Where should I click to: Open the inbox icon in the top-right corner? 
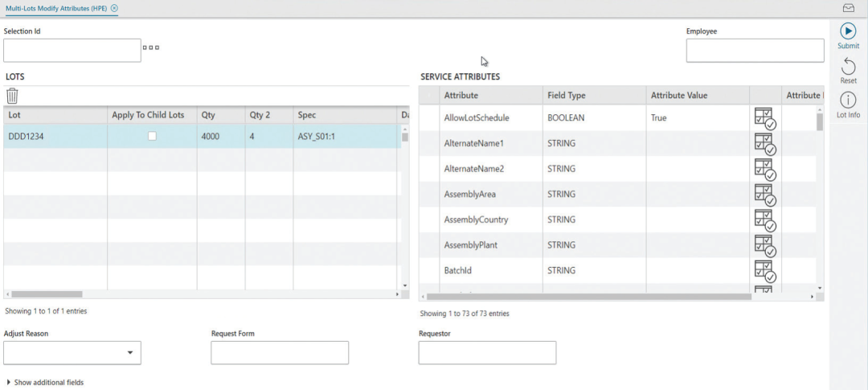[x=848, y=8]
